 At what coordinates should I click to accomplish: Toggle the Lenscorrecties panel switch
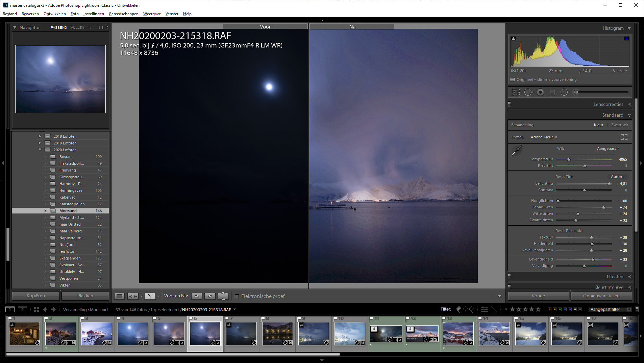[510, 104]
